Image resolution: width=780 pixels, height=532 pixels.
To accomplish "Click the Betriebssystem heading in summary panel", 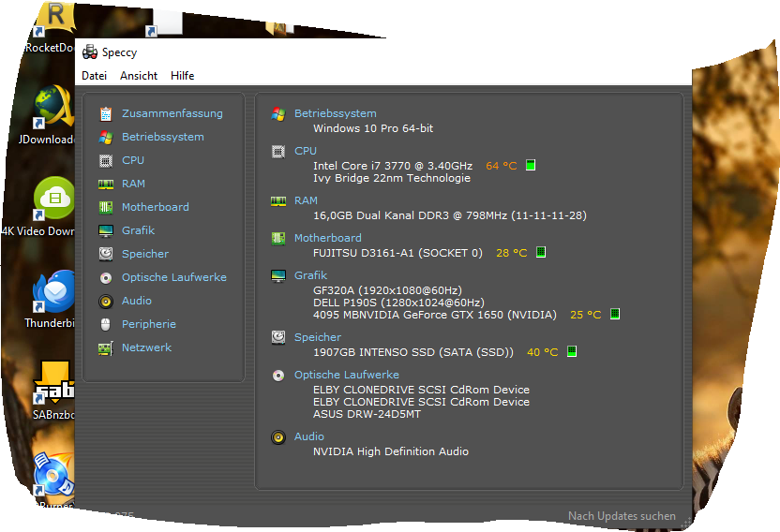I will tap(336, 113).
